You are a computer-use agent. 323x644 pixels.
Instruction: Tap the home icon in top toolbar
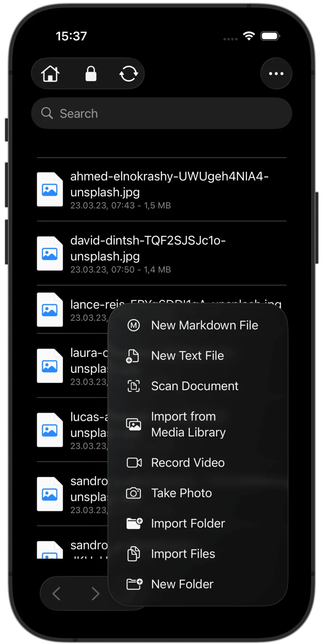[x=50, y=74]
